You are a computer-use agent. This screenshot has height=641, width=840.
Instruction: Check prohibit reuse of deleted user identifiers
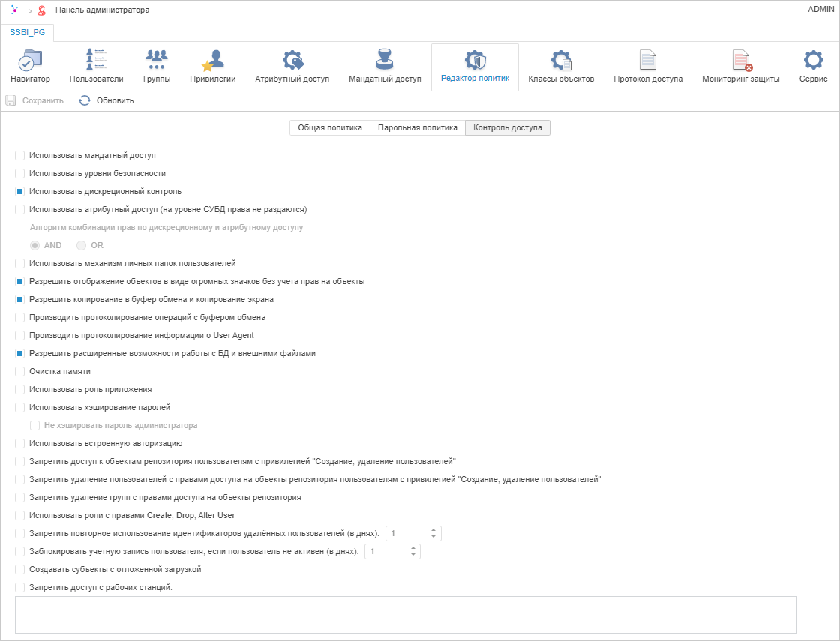point(19,533)
